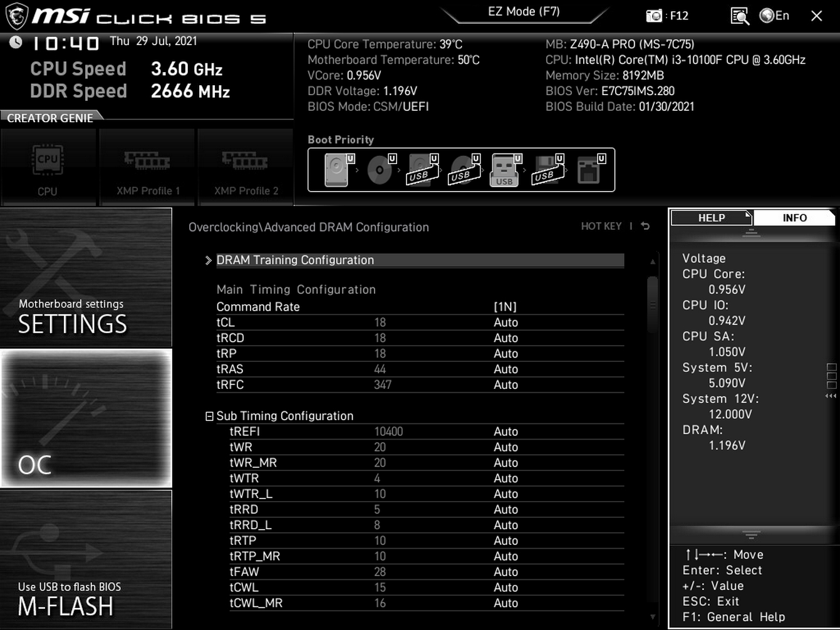Select the USB key boot device icon
Image resolution: width=840 pixels, height=630 pixels.
506,170
